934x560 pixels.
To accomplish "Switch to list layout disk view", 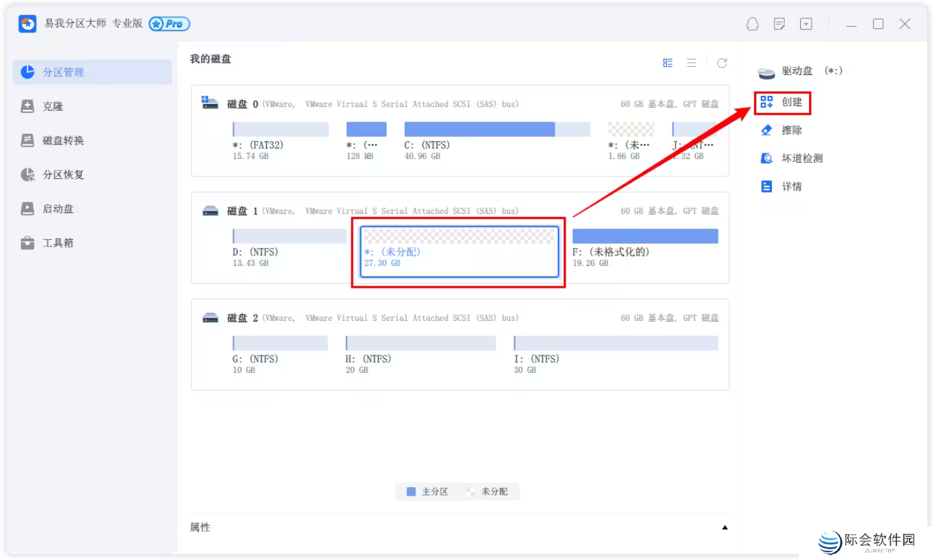I will click(691, 63).
